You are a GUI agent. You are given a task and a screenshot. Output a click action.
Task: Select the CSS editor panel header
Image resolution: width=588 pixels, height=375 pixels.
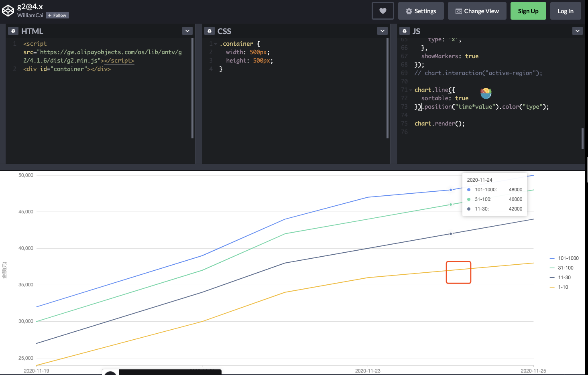[224, 31]
